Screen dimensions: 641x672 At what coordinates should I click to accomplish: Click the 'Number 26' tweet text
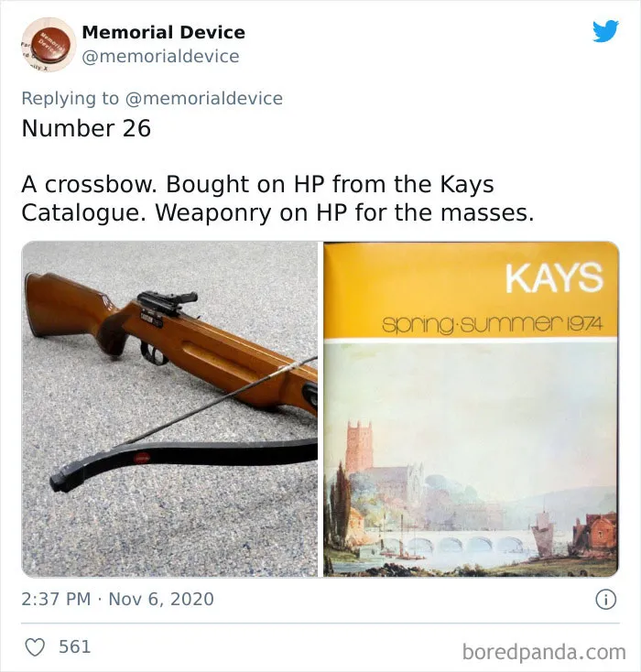[86, 128]
